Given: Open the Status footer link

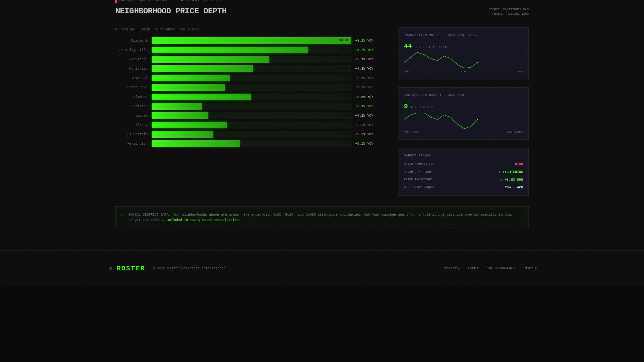Looking at the screenshot, I should (x=530, y=268).
